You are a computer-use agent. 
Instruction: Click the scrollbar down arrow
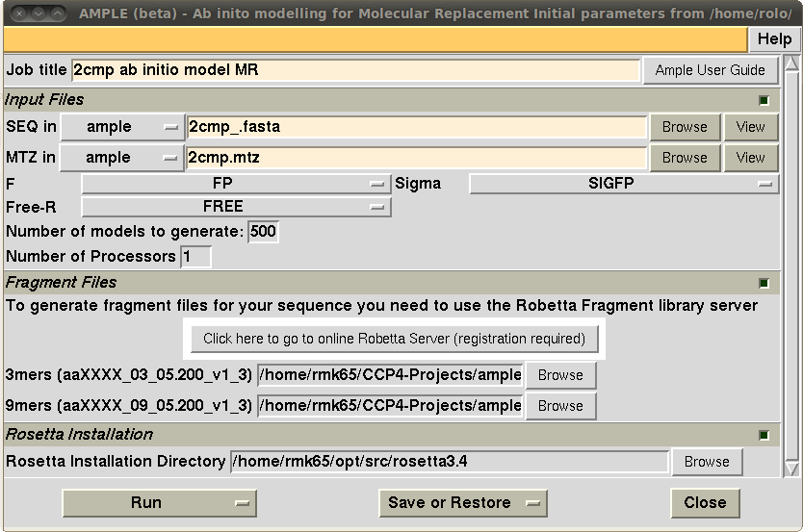coord(791,469)
